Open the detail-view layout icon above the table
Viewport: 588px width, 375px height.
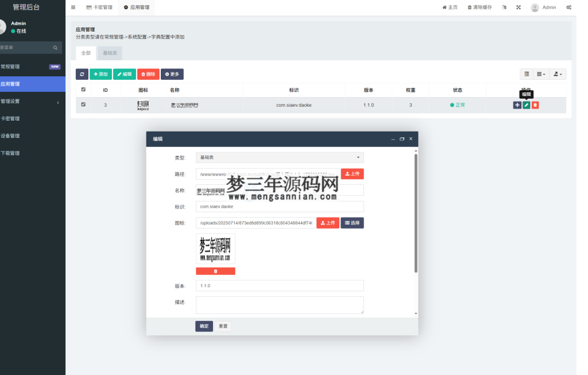click(527, 74)
